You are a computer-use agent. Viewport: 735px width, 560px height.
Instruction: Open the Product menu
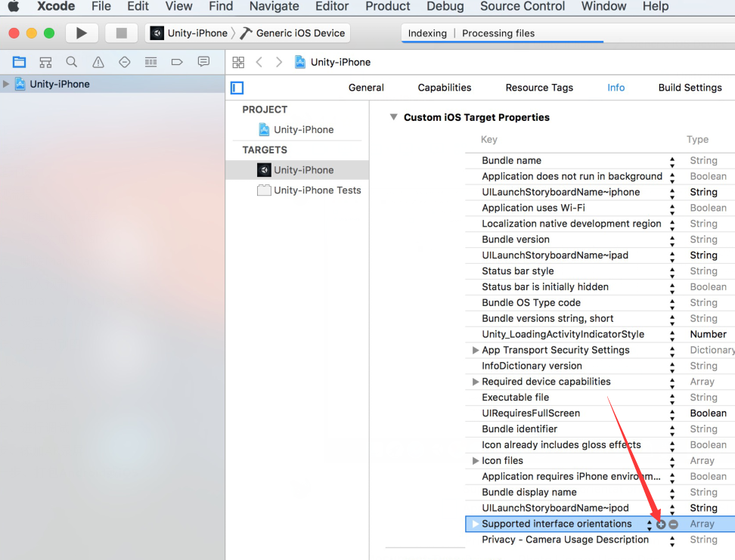click(388, 7)
